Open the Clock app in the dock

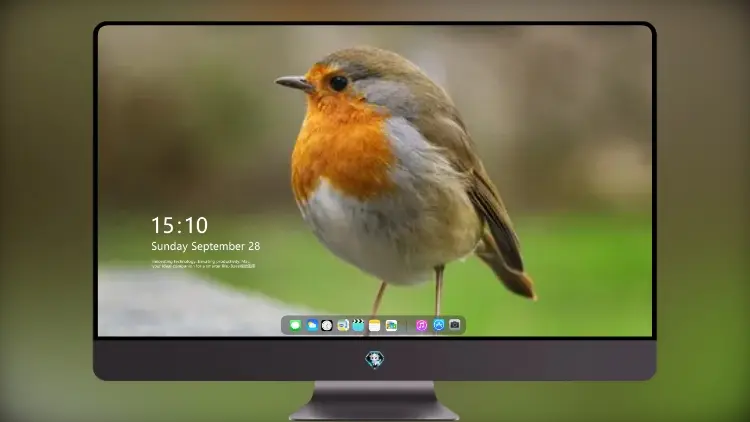tap(327, 325)
